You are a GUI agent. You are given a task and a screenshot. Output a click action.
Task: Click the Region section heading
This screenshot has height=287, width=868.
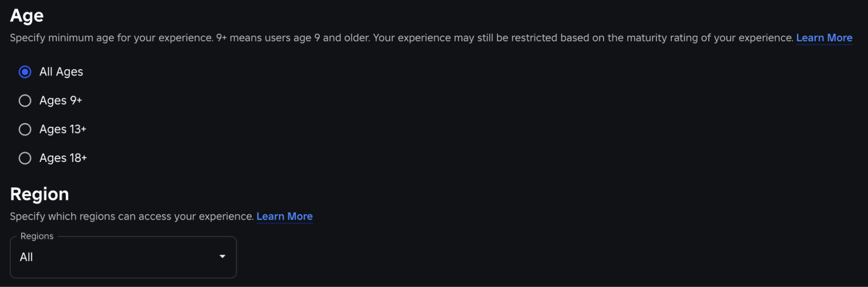[x=40, y=194]
